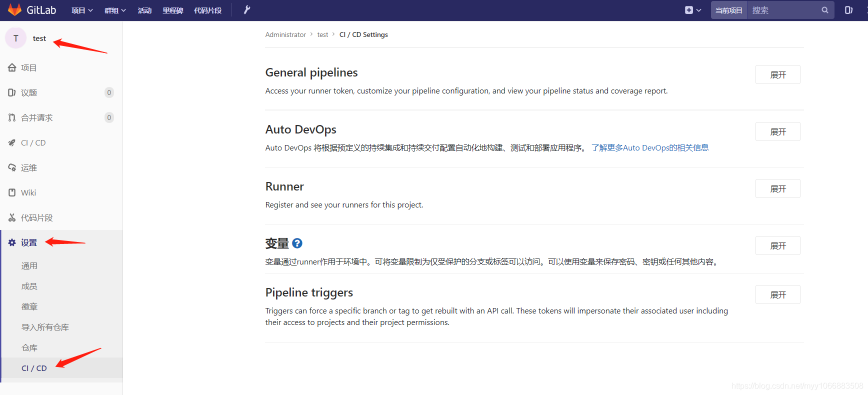
Task: Open the issues icon in top bar
Action: pos(848,10)
